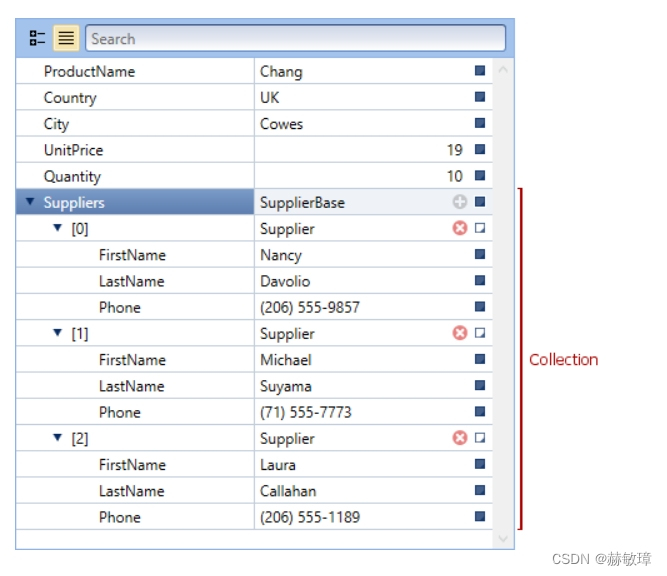Select the ProductName property label
The width and height of the screenshot is (667, 576).
click(89, 71)
